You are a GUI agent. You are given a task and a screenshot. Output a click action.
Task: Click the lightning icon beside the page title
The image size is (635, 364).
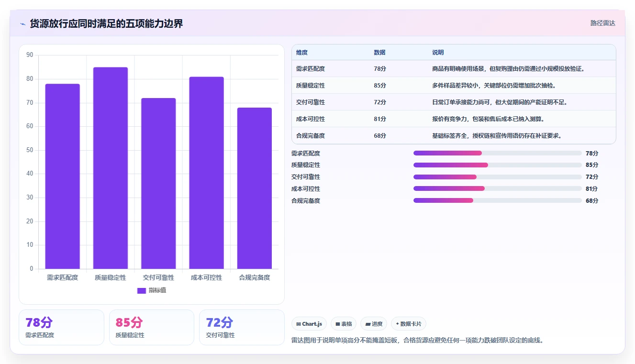[23, 24]
